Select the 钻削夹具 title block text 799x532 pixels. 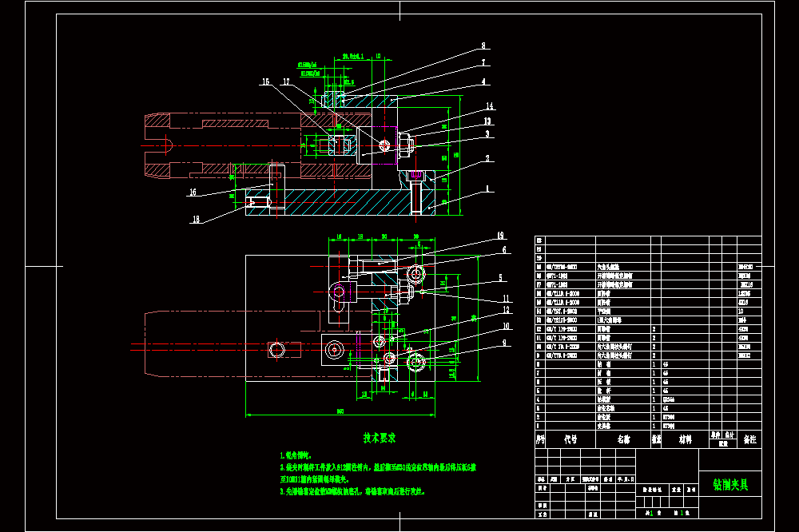(731, 485)
